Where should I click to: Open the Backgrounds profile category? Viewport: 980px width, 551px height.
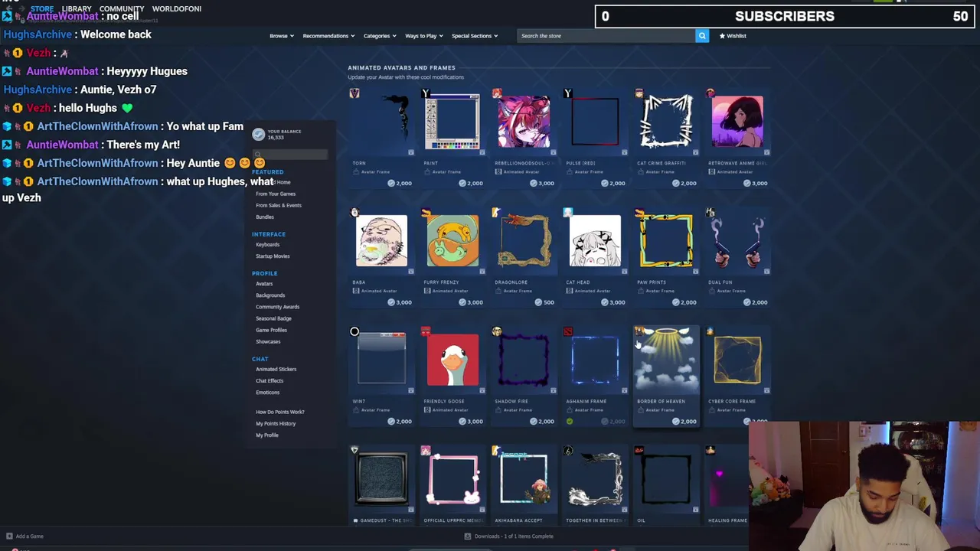click(270, 295)
